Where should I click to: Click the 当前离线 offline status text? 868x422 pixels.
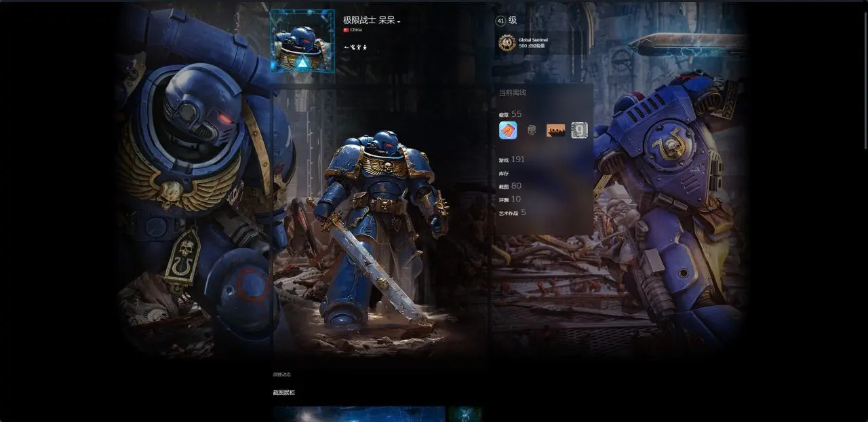(513, 92)
